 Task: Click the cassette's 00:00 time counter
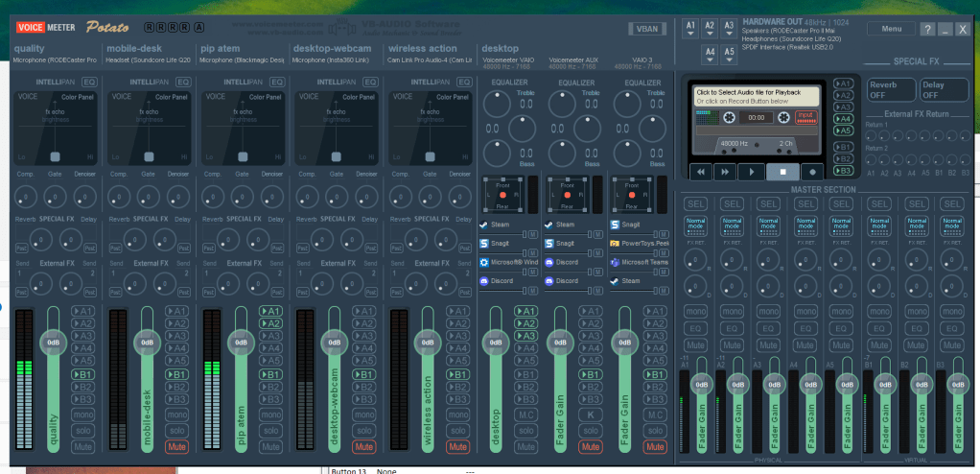coord(757,117)
